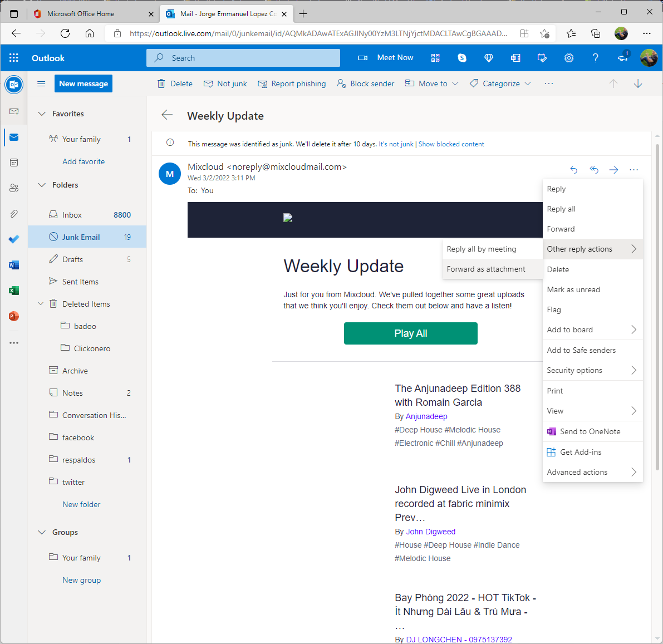
Task: Open the account profile picture in Outlook header
Action: point(649,58)
